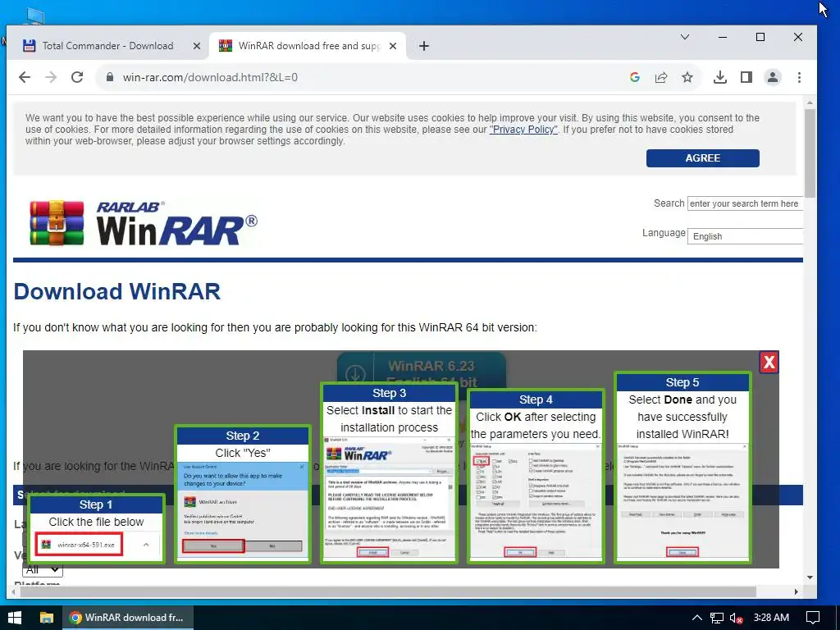
Task: Click the scroll right arrow
Action: (797, 591)
